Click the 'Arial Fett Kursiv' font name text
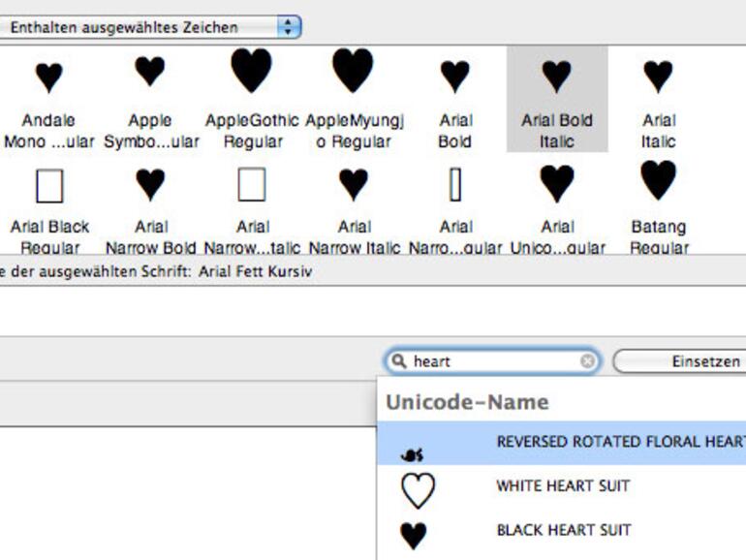746x560 pixels. [256, 271]
